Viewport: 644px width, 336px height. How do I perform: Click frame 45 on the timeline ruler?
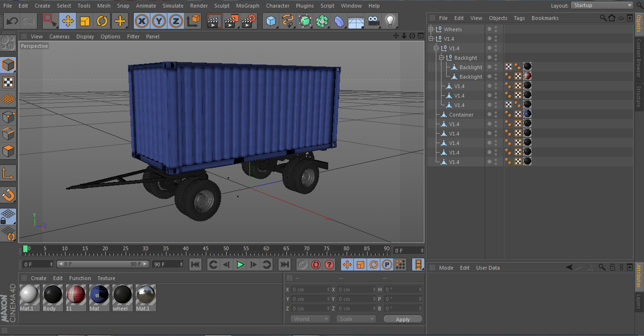[205, 249]
